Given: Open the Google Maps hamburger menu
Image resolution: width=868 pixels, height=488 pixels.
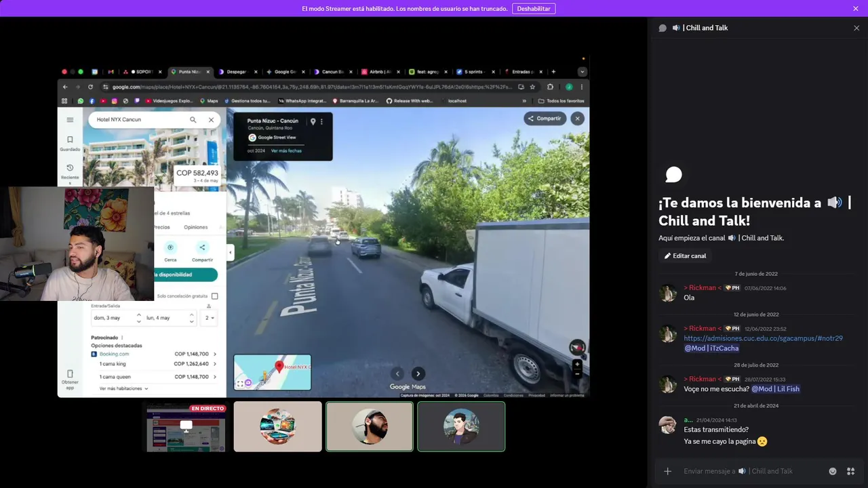Looking at the screenshot, I should coord(70,120).
